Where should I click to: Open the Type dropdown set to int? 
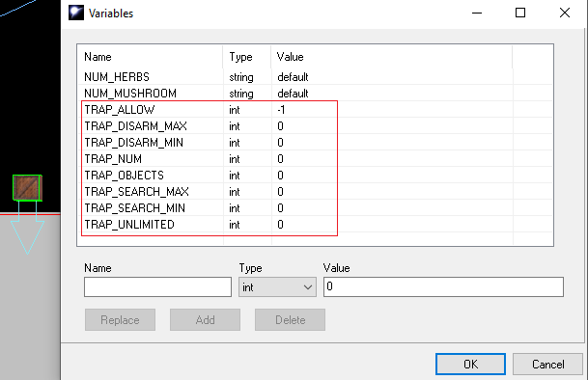(277, 287)
